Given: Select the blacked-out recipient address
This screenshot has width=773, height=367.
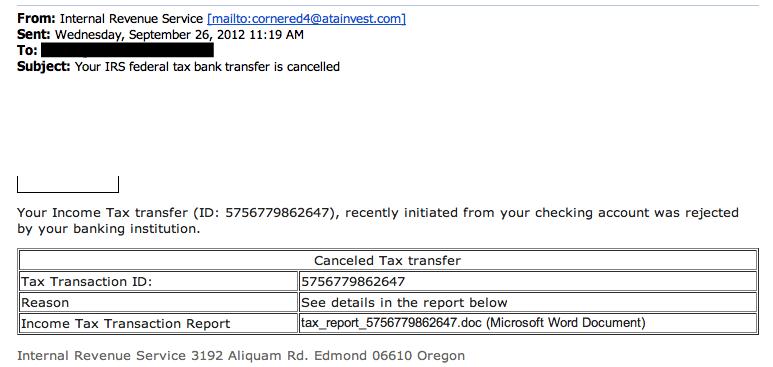Looking at the screenshot, I should click(x=127, y=50).
